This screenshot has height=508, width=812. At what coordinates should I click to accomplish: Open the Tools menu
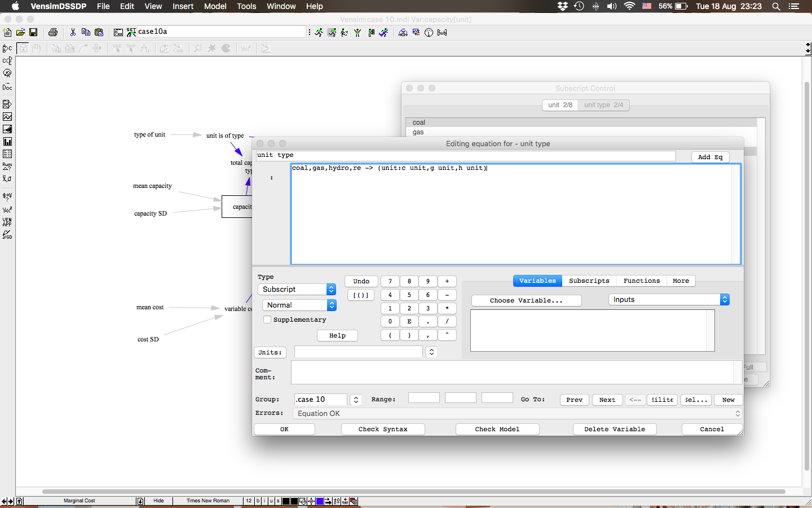246,6
